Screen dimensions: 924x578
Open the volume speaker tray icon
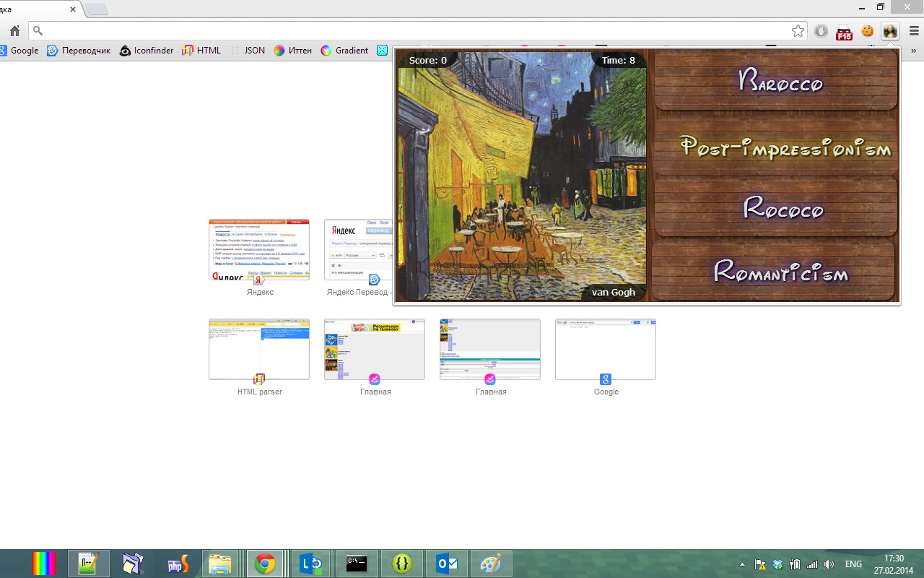point(829,564)
